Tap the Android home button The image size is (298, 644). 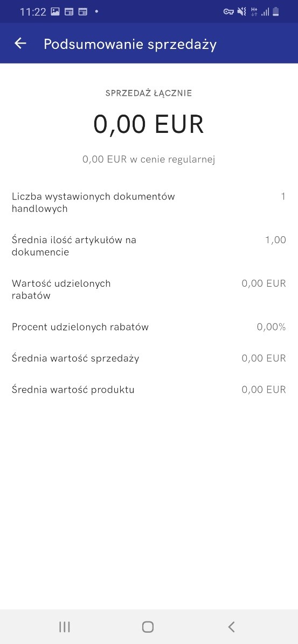148,627
